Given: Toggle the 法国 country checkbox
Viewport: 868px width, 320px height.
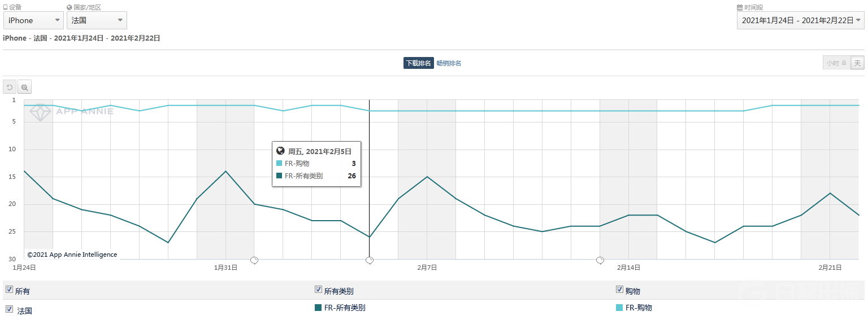Looking at the screenshot, I should pyautogui.click(x=9, y=309).
